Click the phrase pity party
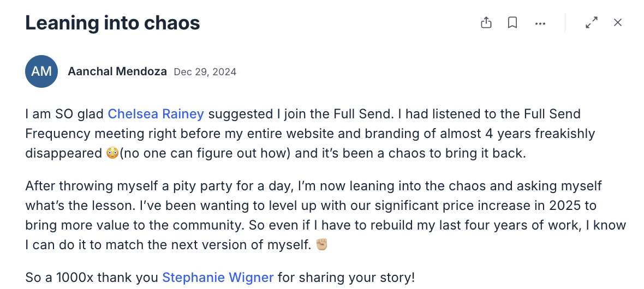The width and height of the screenshot is (644, 289). [202, 186]
